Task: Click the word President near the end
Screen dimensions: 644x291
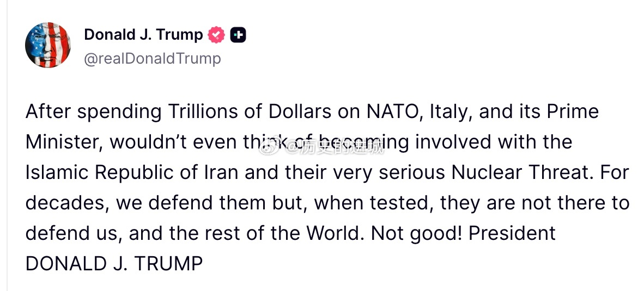Action: pos(512,234)
